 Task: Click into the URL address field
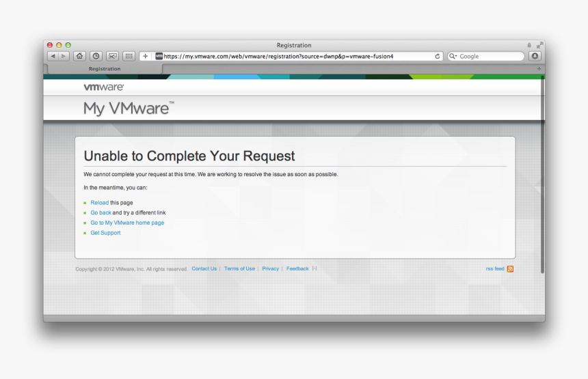pos(294,56)
